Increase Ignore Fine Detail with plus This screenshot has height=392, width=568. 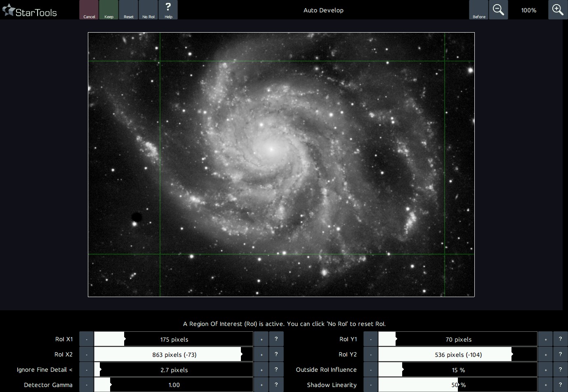coord(262,370)
